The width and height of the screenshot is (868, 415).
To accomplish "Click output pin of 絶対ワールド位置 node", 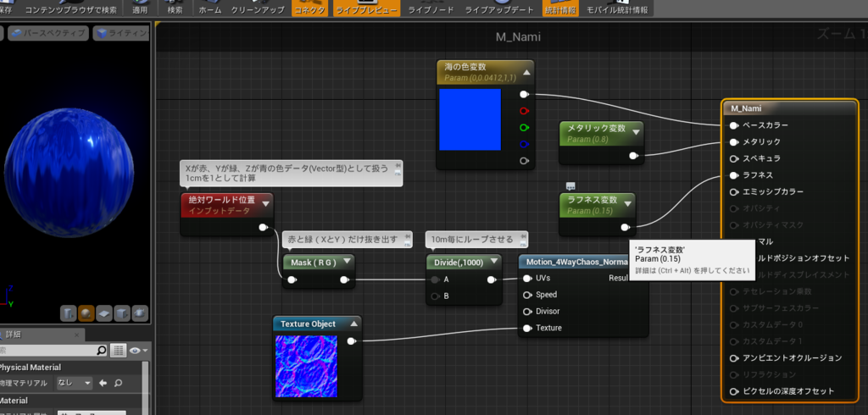I will tap(264, 228).
